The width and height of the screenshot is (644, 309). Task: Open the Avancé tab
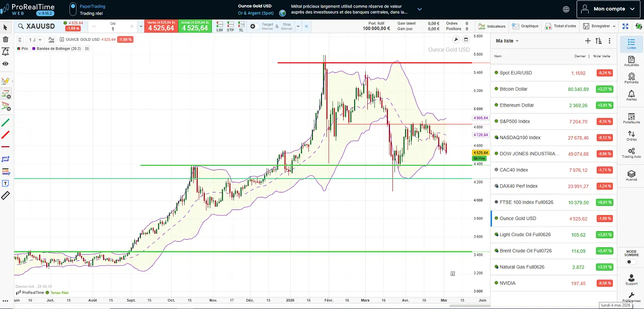[631, 175]
